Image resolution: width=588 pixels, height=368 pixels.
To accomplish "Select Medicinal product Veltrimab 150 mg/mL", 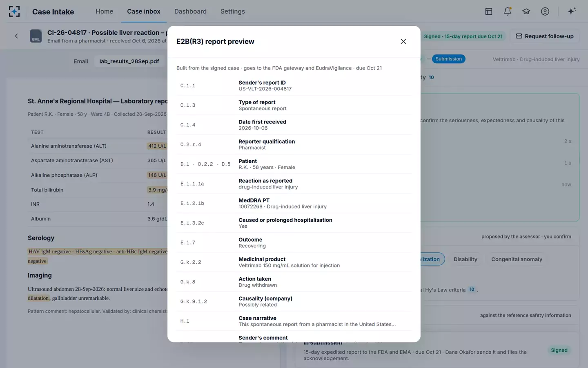I will 289,265.
